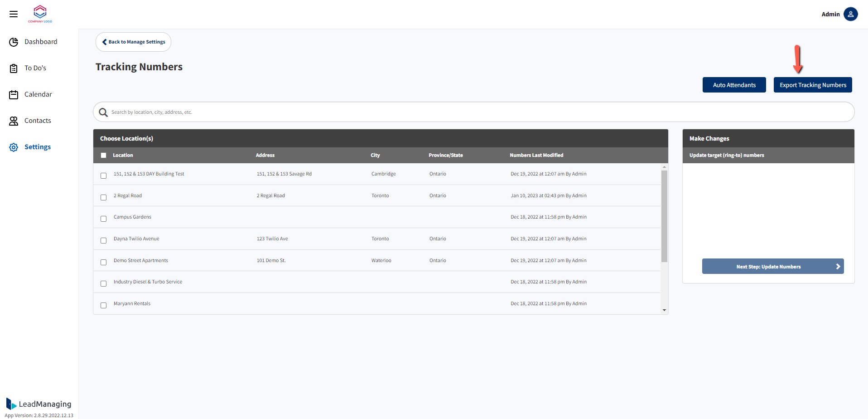Click the Contacts people icon
The height and width of the screenshot is (419, 868).
click(x=14, y=121)
